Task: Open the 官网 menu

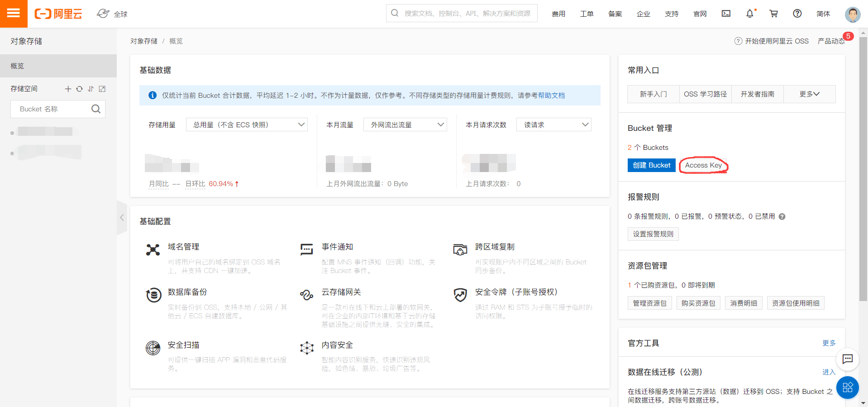Action: pos(700,14)
